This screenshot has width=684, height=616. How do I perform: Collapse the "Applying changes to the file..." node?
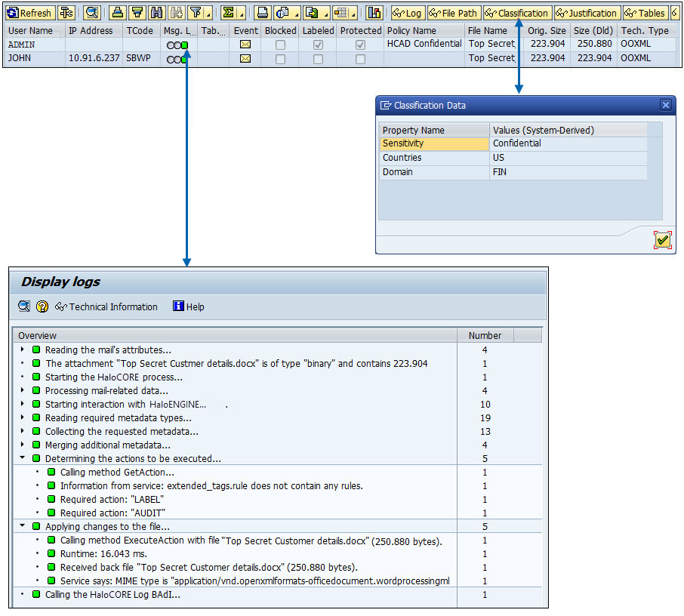tap(22, 526)
